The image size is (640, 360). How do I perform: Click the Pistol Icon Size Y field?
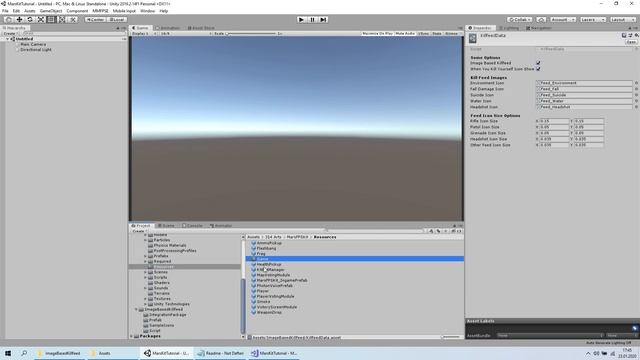click(589, 127)
